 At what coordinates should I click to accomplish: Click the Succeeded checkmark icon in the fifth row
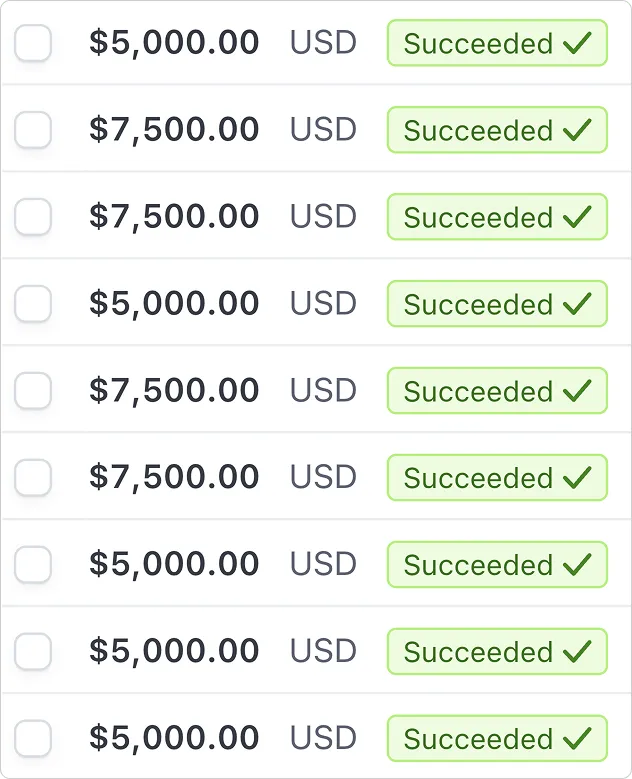[x=577, y=391]
